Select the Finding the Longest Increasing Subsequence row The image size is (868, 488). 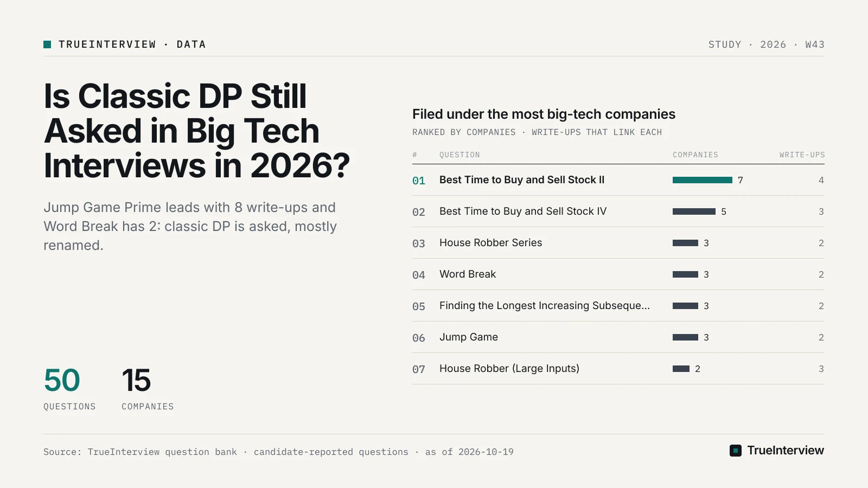618,306
